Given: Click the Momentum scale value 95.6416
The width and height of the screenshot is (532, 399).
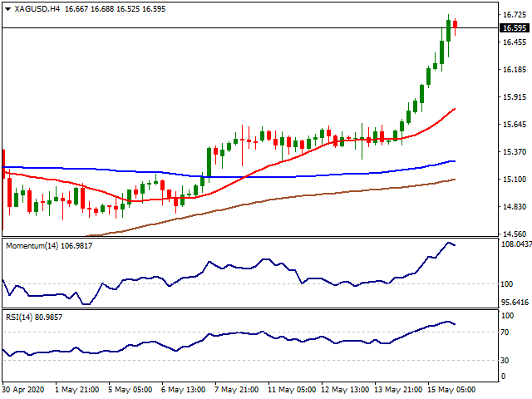Looking at the screenshot, I should pyautogui.click(x=515, y=302).
